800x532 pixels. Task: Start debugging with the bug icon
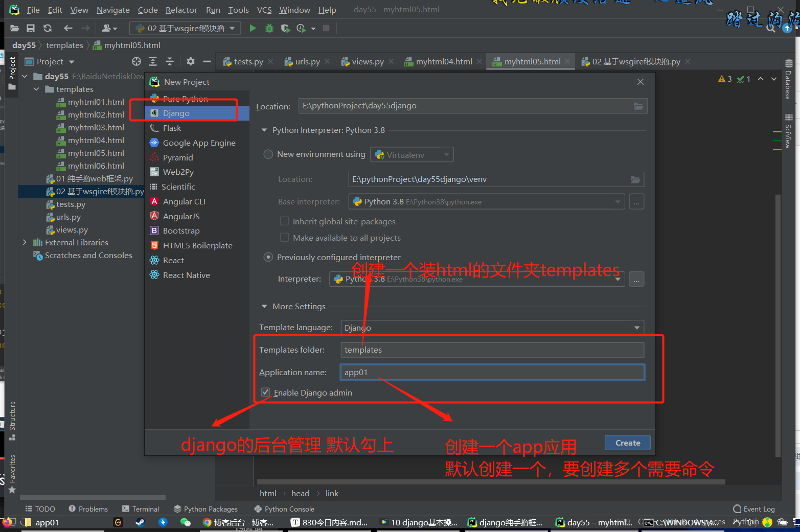269,28
